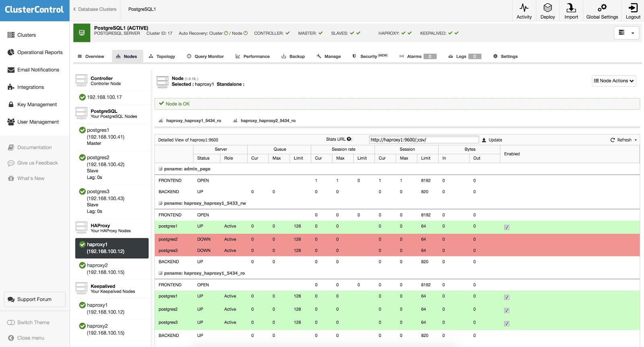The image size is (644, 347).
Task: Switch to the Backup tab
Action: tap(293, 56)
